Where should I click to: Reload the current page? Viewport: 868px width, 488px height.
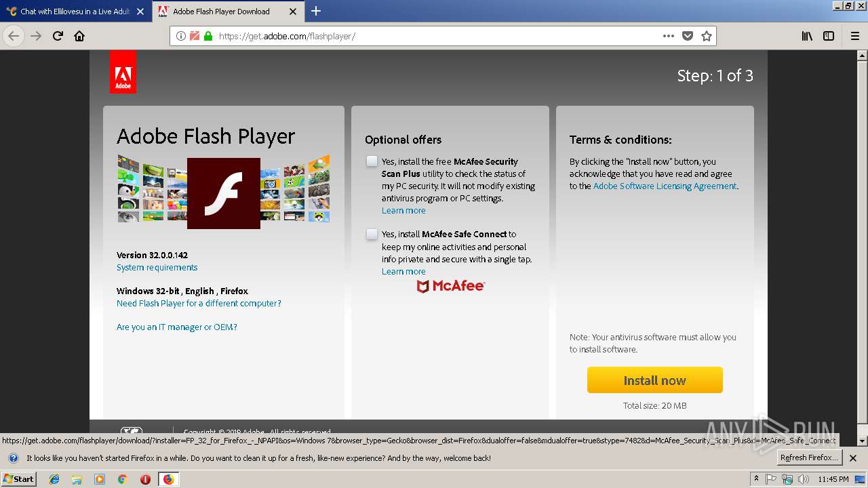58,36
